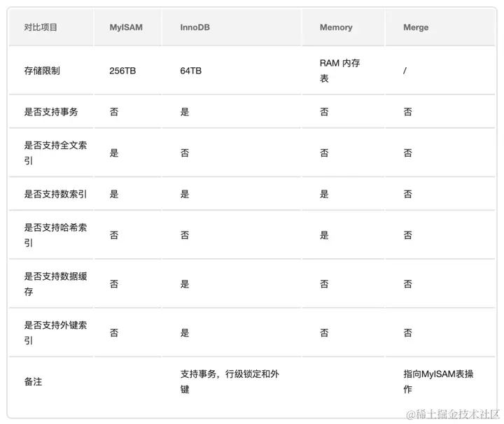Click the slash value in Merge column
Screen dimensions: 504x424
[x=405, y=71]
